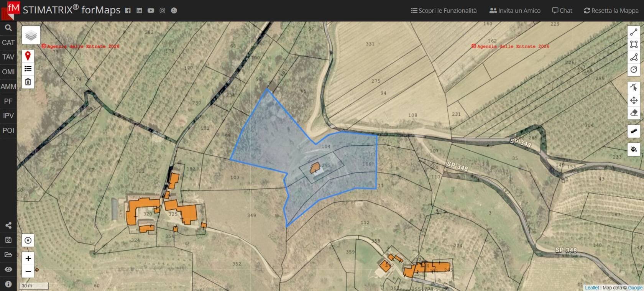Click the trash delete icon
Viewport: 644px width, 291px height.
28,82
